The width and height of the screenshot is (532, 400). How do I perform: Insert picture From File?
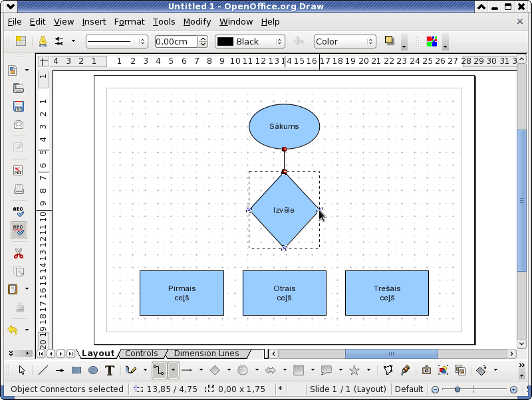[443, 370]
